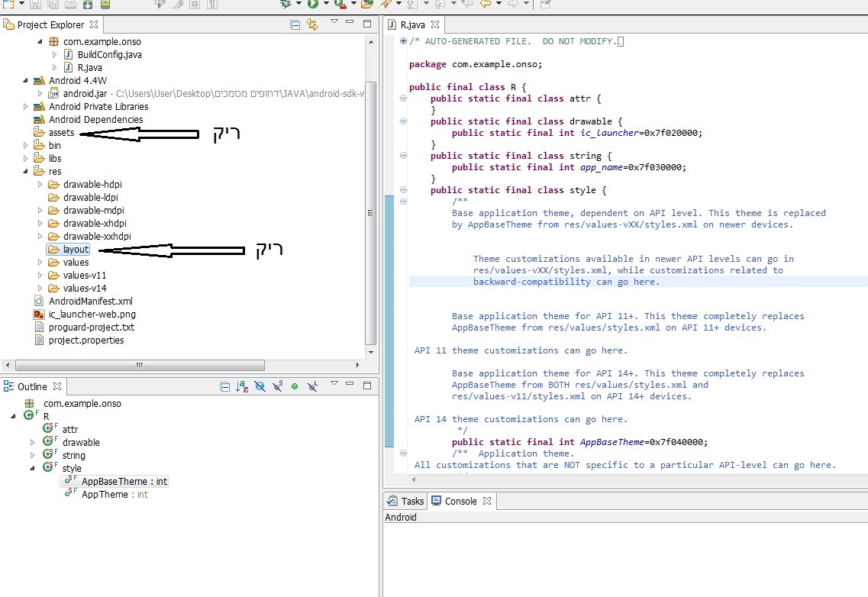Screen dimensions: 868x597
Task: Open the Android SDK Manager icon
Action: [x=89, y=5]
